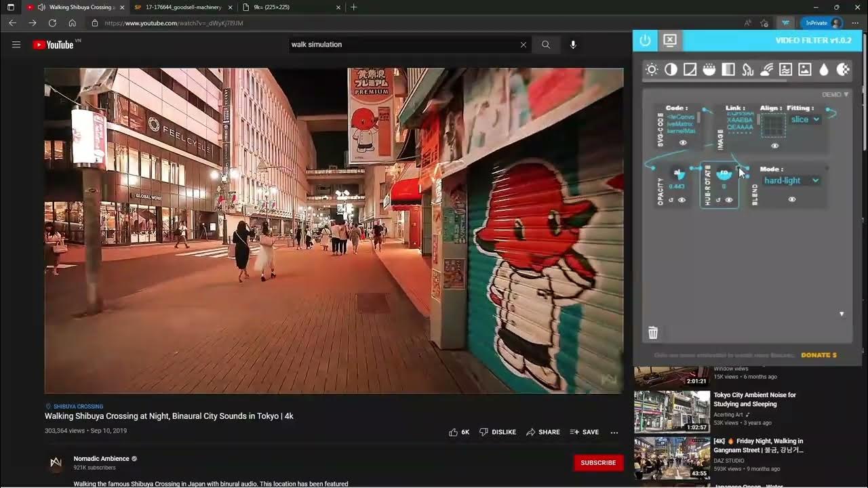This screenshot has width=868, height=488.
Task: Click the playing video frame
Action: point(334,230)
